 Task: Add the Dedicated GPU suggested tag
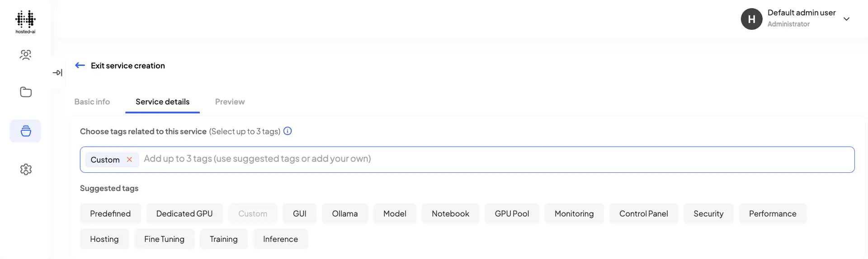click(184, 213)
